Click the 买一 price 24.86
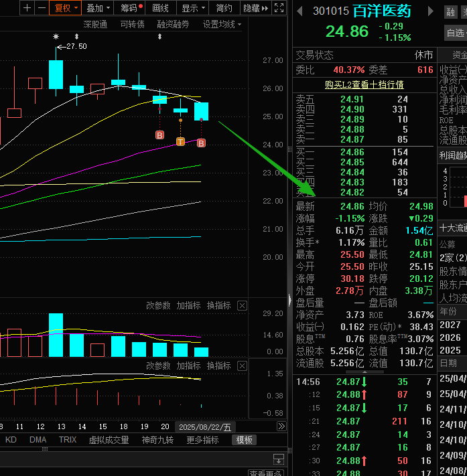This screenshot has width=467, height=476. [x=352, y=152]
